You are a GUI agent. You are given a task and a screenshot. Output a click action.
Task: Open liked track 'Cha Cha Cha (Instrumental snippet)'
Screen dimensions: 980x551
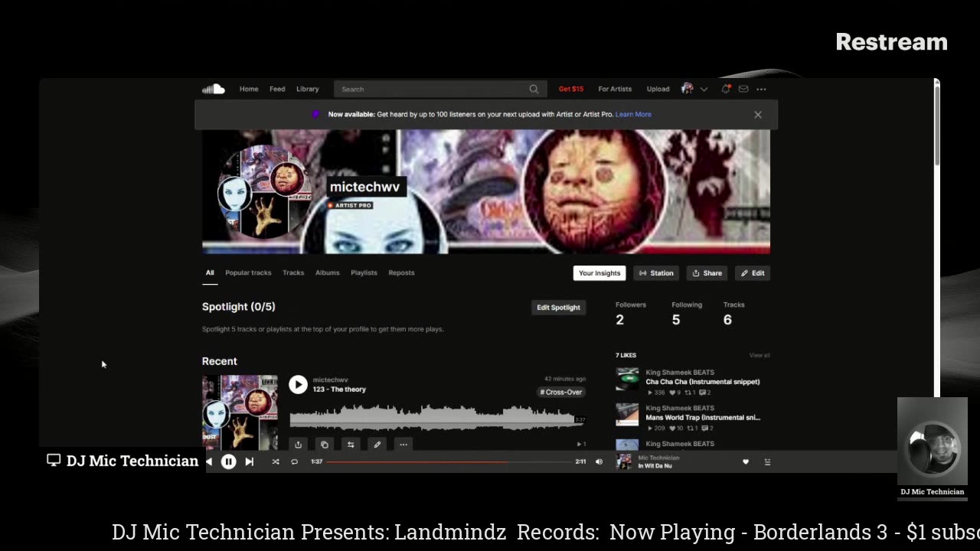coord(703,382)
